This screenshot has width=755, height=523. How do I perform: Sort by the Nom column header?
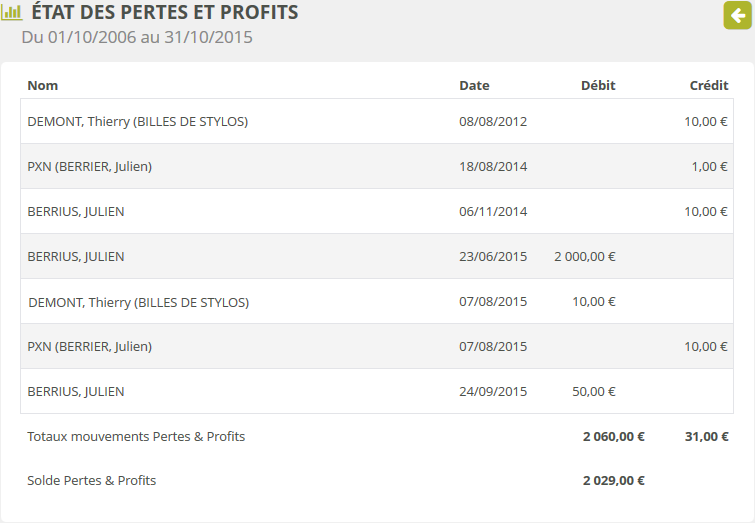coord(43,86)
